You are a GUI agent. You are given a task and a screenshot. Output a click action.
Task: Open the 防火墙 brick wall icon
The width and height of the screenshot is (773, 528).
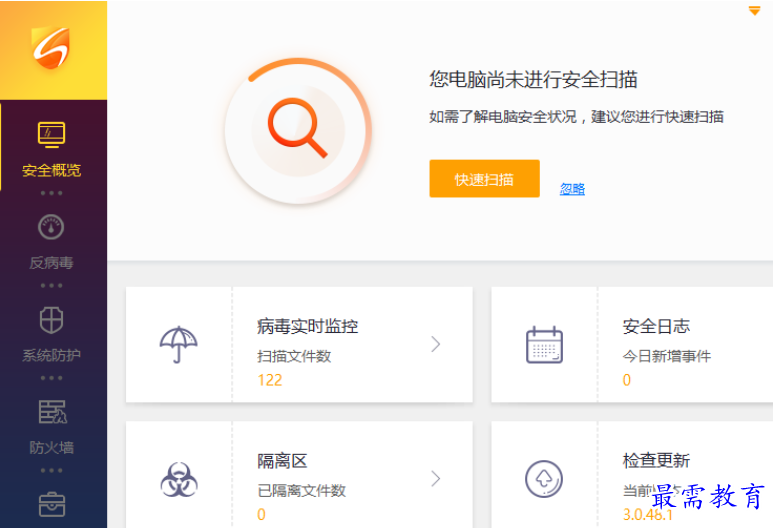tap(52, 412)
